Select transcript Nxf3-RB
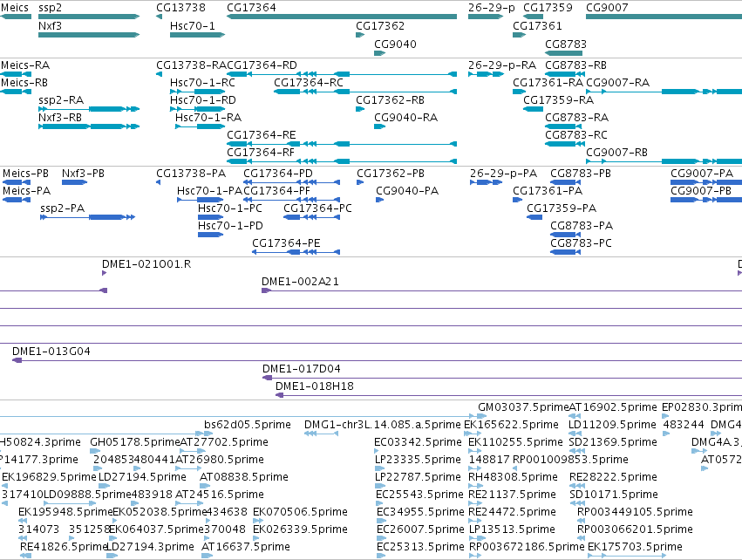The image size is (742, 560). [60, 118]
